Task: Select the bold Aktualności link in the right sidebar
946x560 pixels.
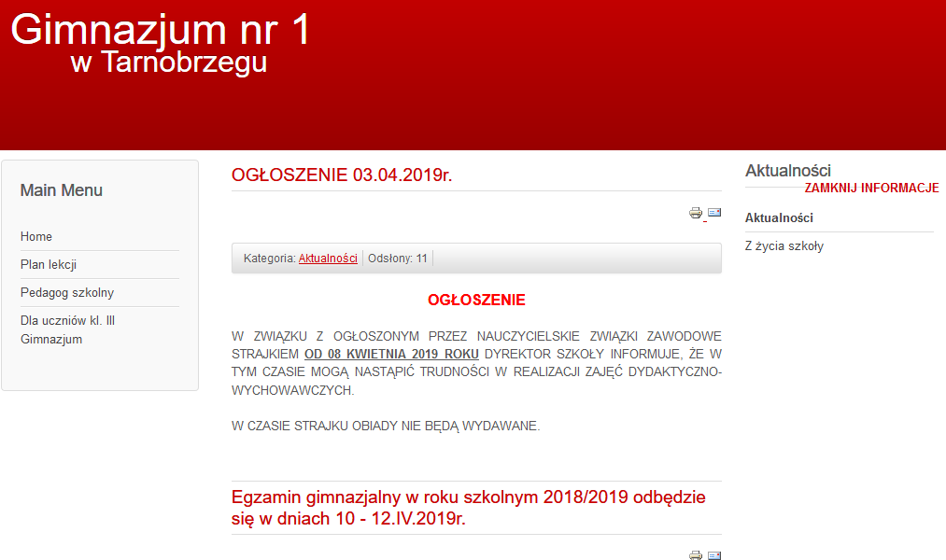Action: tap(779, 218)
